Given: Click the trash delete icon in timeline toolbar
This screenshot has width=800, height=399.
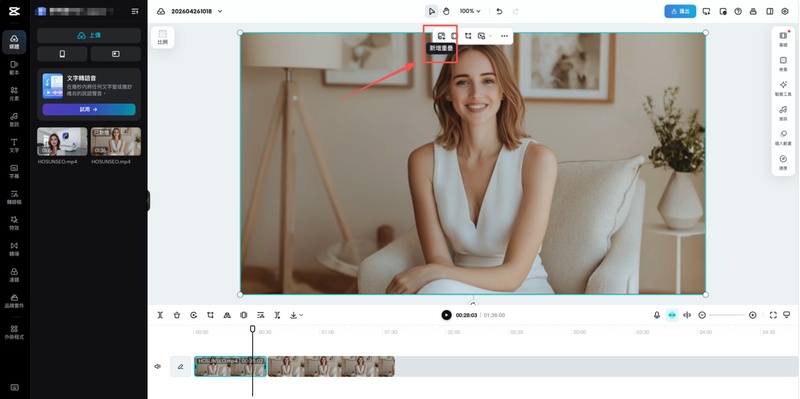Looking at the screenshot, I should pos(177,315).
